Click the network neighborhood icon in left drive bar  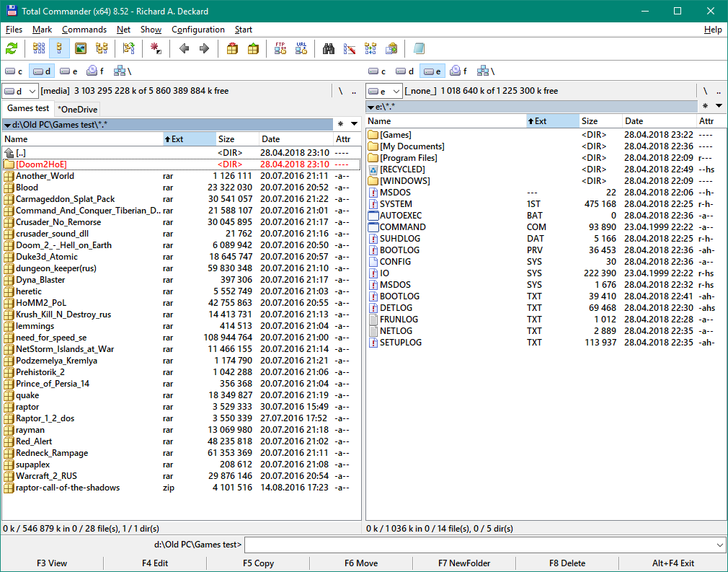[x=119, y=71]
